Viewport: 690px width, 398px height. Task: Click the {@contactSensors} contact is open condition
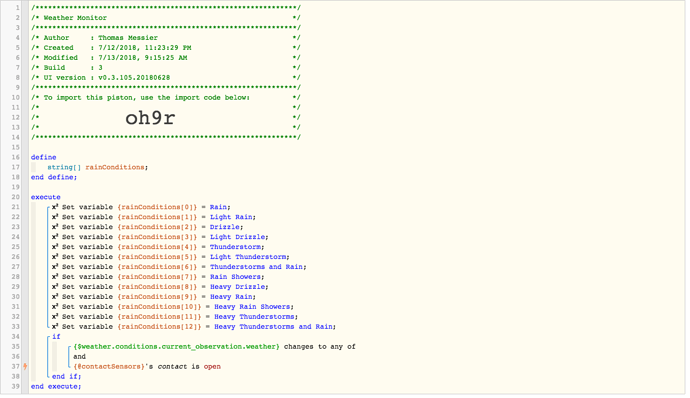[x=147, y=366]
